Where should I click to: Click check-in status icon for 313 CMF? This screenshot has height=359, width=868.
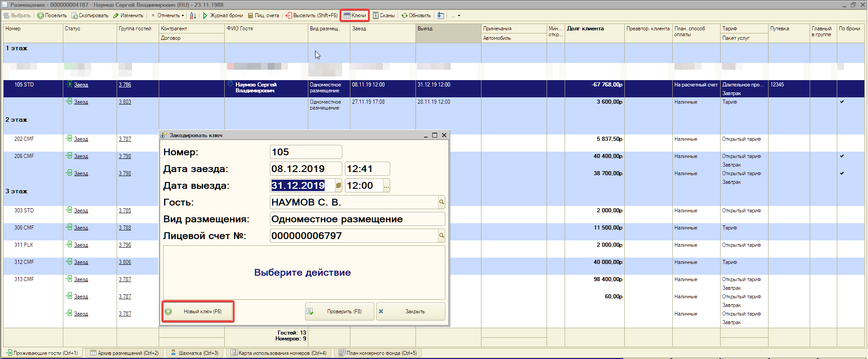tap(69, 279)
